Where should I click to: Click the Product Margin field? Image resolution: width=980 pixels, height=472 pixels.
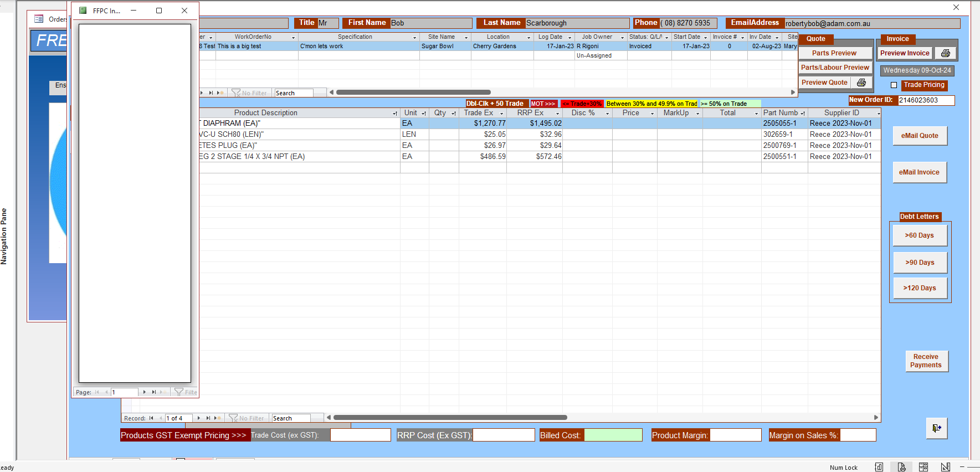coord(736,435)
